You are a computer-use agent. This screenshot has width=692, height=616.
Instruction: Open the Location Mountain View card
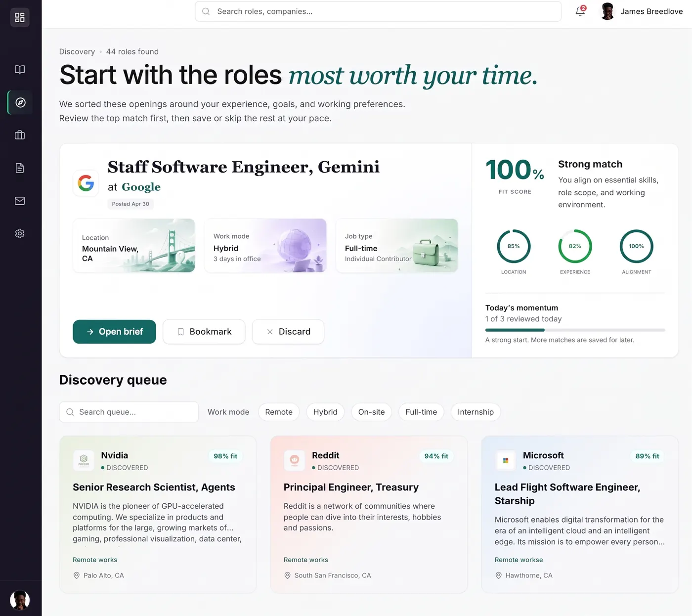point(134,246)
